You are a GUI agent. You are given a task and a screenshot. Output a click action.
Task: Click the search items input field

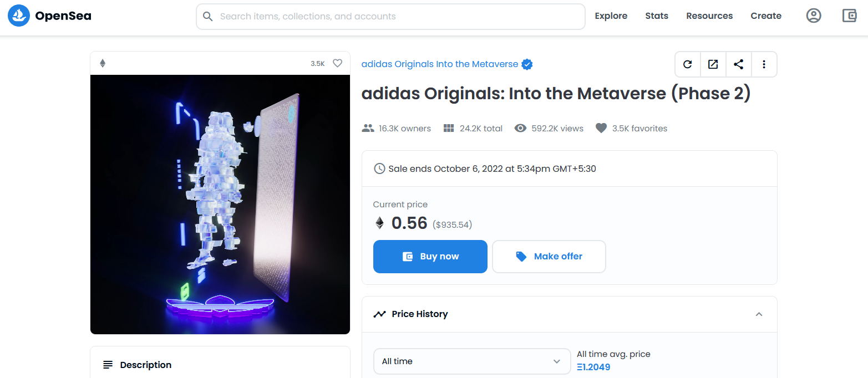tap(390, 17)
